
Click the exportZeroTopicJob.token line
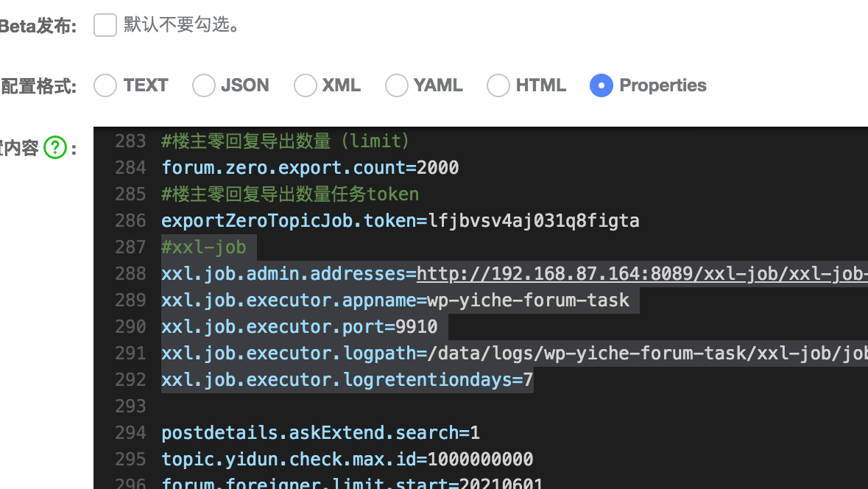(400, 220)
